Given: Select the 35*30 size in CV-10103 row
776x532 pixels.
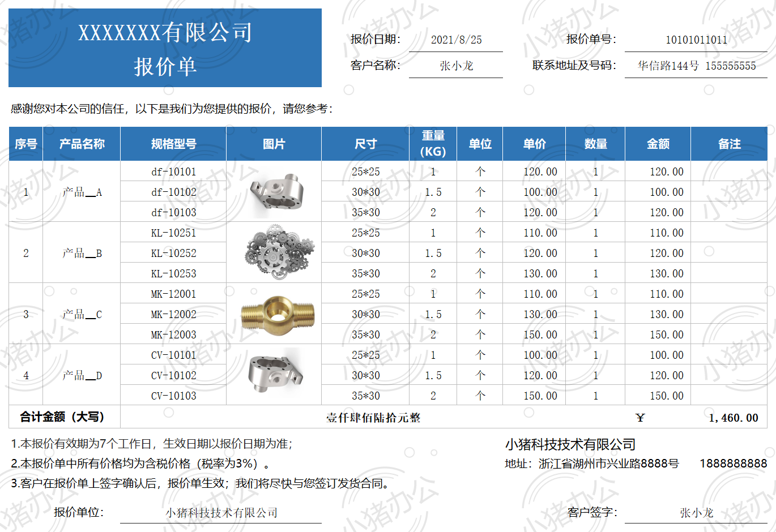Looking at the screenshot, I should coord(366,396).
